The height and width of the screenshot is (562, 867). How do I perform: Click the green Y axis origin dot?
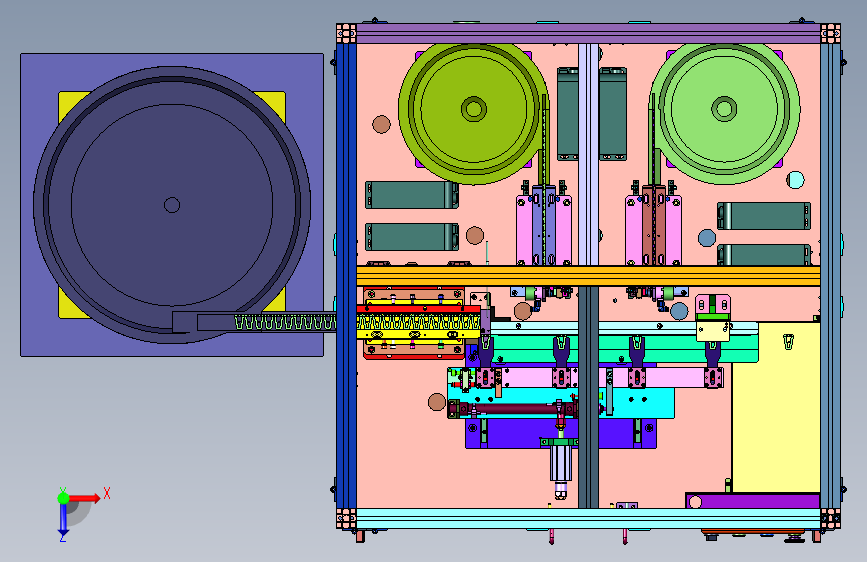point(63,498)
